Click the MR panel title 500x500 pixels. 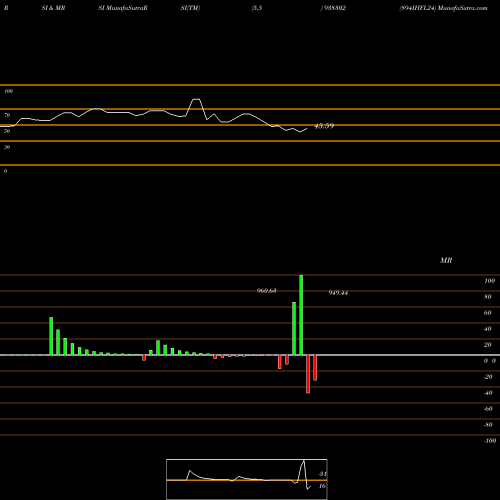446,260
